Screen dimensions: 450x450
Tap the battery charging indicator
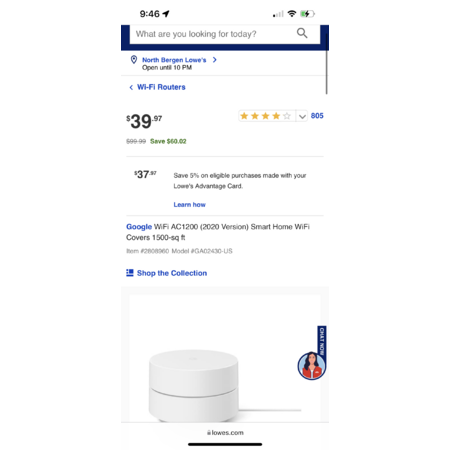pyautogui.click(x=307, y=14)
